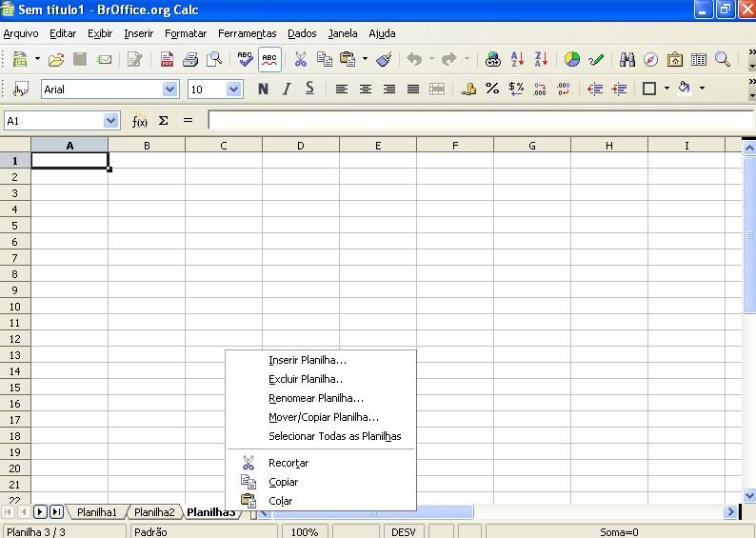
Task: Click the Find & Replace binoculars icon
Action: click(x=627, y=59)
